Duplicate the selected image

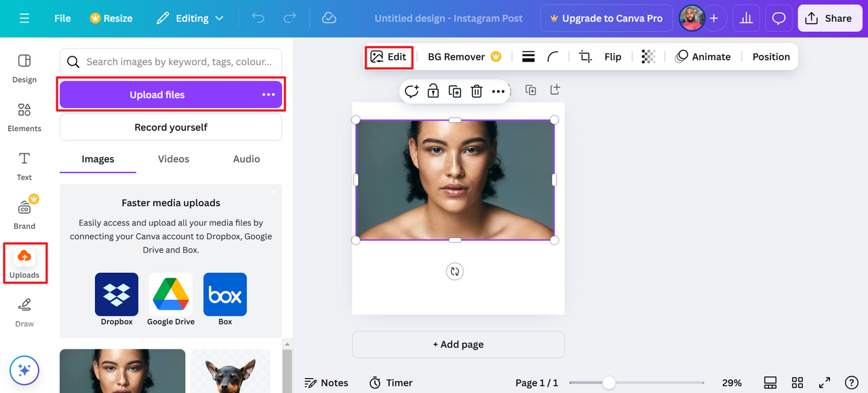point(455,91)
